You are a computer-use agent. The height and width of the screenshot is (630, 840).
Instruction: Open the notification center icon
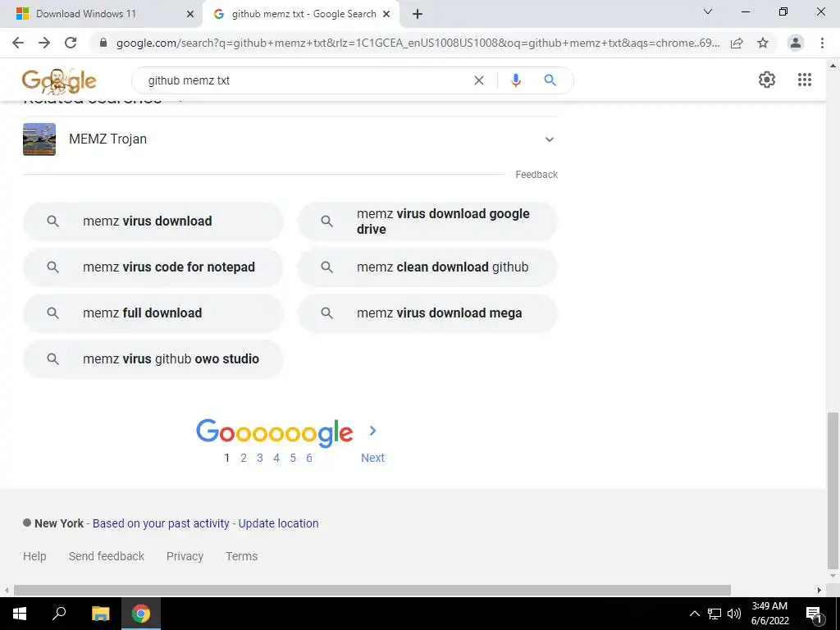point(815,614)
